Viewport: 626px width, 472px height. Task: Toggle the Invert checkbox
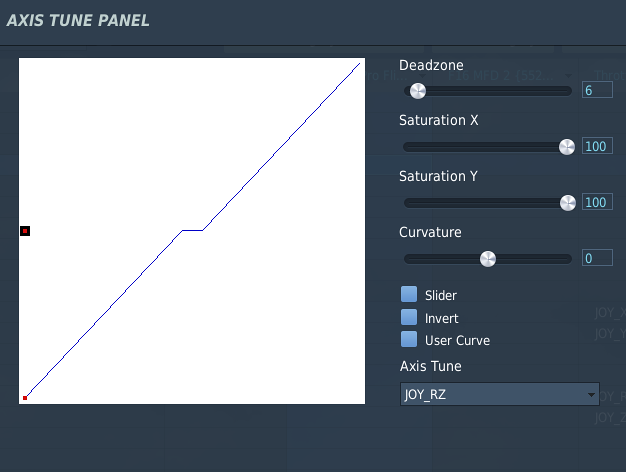point(409,317)
